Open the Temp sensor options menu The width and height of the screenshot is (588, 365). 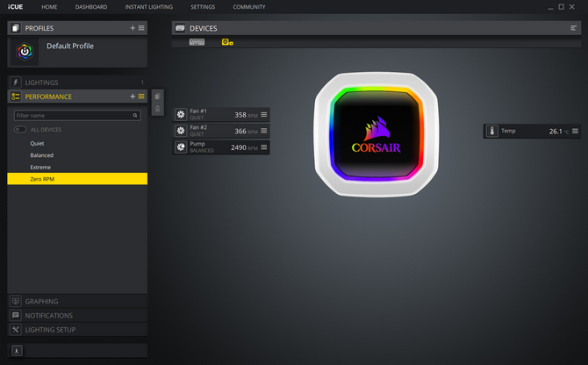pyautogui.click(x=575, y=131)
